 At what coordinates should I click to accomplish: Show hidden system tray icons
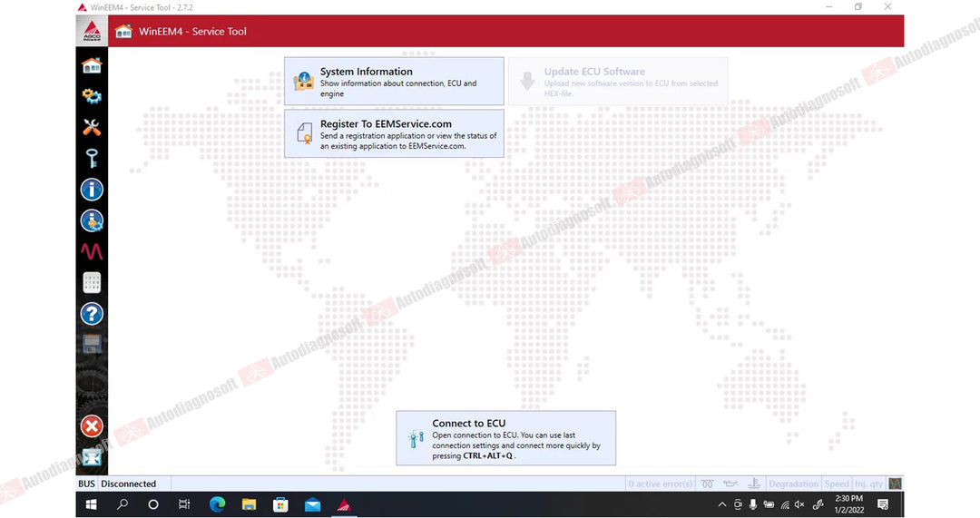pyautogui.click(x=722, y=504)
